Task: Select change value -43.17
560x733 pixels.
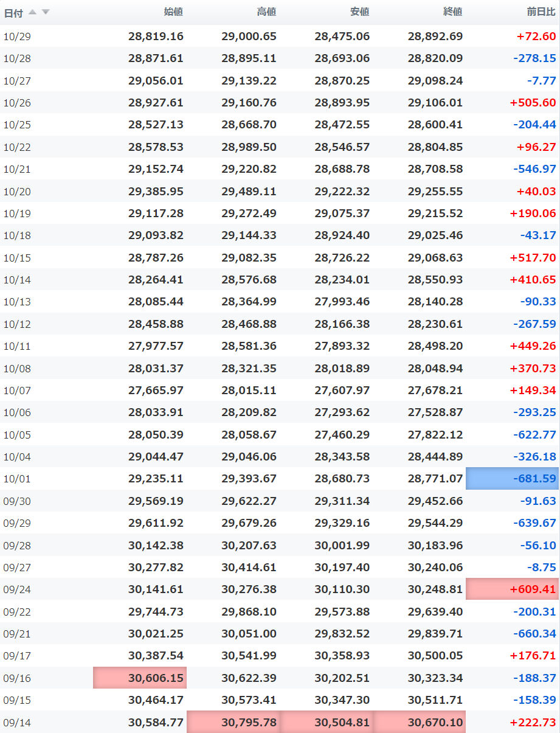Action: 538,235
